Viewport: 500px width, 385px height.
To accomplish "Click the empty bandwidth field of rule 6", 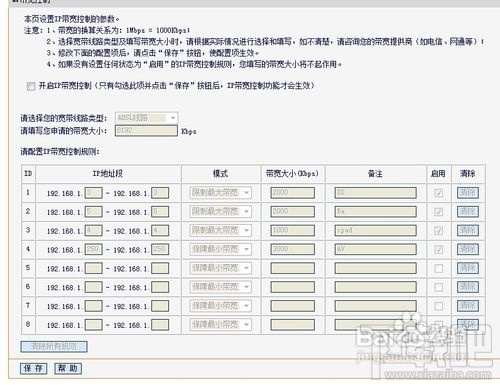I will coord(293,287).
